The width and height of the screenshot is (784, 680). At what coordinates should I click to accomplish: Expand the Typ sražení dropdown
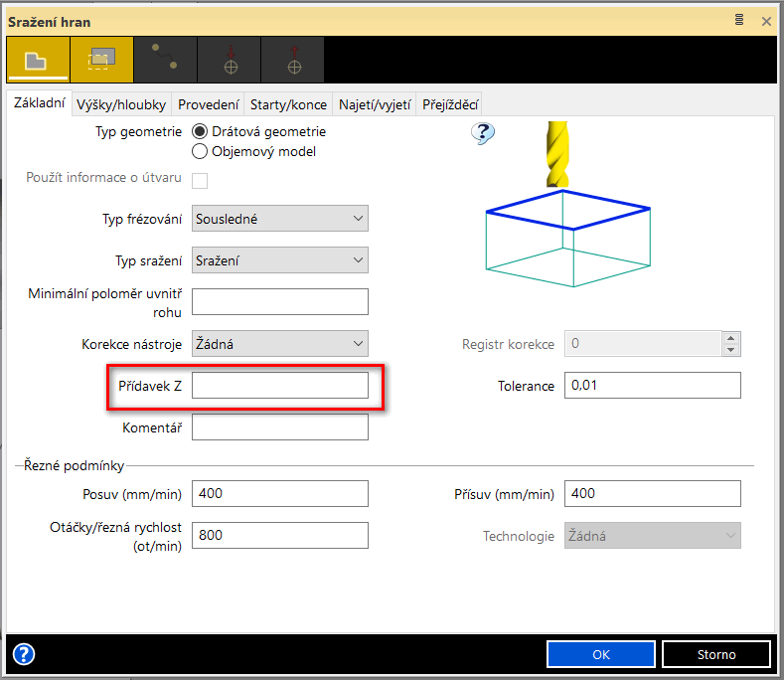point(280,260)
